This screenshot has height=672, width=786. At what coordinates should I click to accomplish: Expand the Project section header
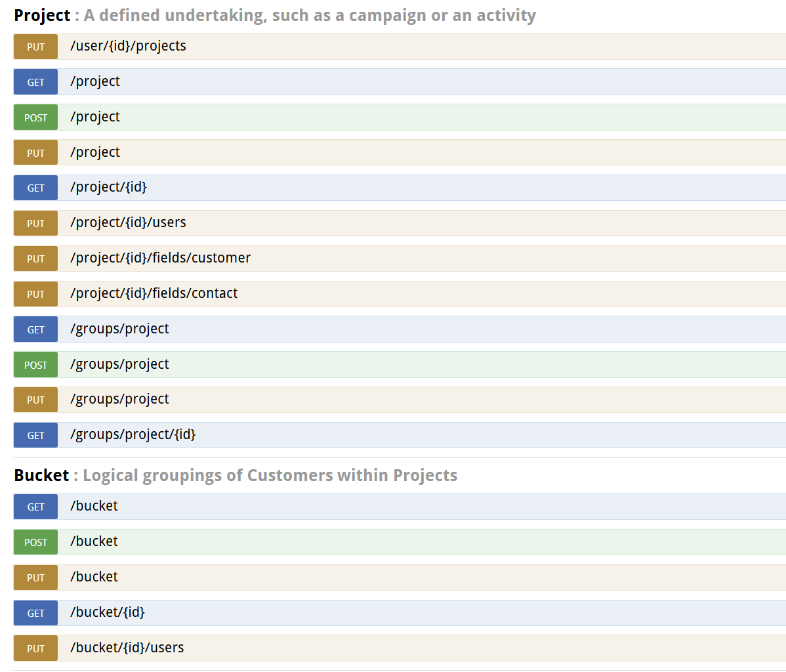(42, 16)
